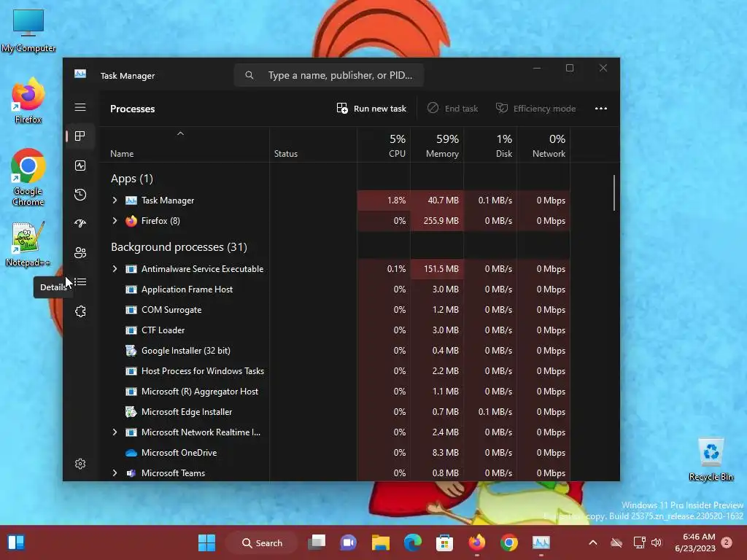Expand the Task Manager process group
Viewport: 747px width, 560px height.
coord(115,201)
